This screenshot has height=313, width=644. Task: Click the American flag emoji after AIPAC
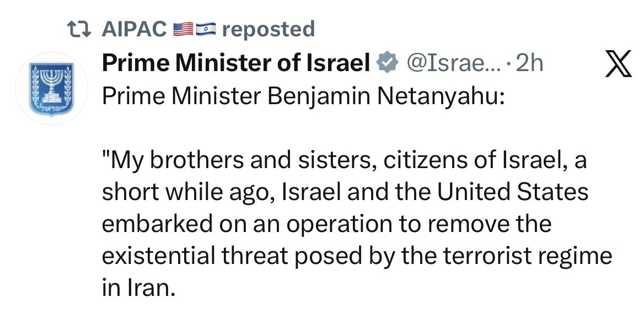coord(183,29)
